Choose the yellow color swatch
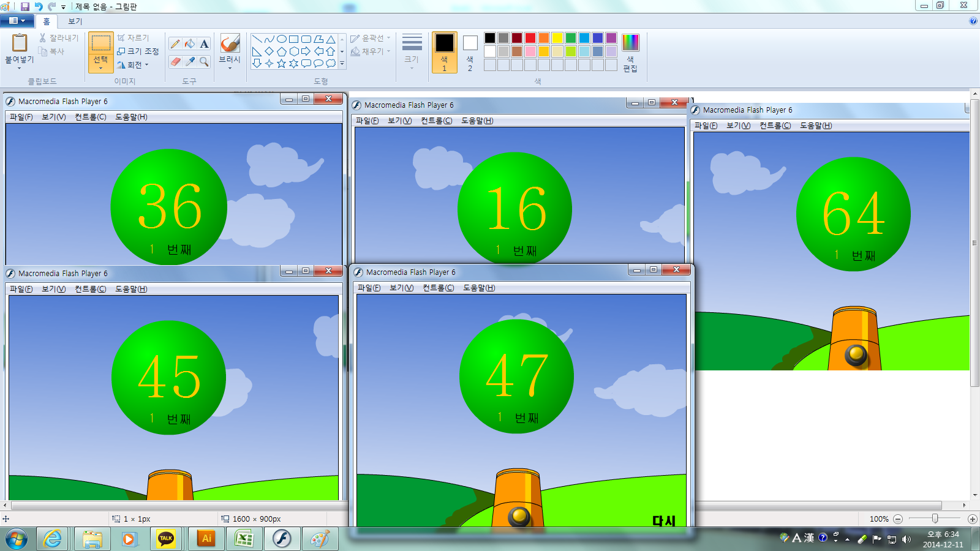 coord(557,38)
